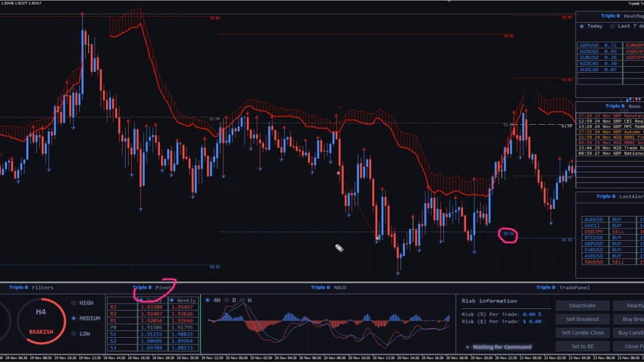Click the dropdown arrow at top center
This screenshot has width=644, height=362.
click(449, 2)
